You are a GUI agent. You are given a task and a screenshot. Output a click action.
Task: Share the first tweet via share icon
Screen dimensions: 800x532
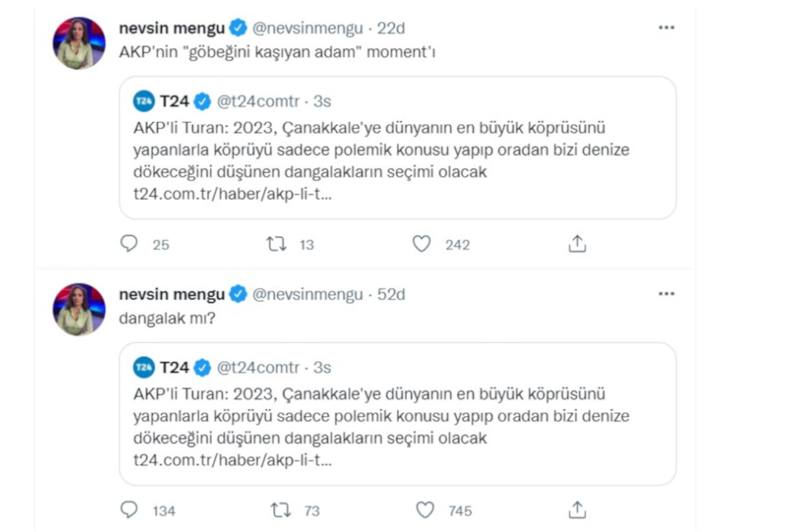click(577, 244)
